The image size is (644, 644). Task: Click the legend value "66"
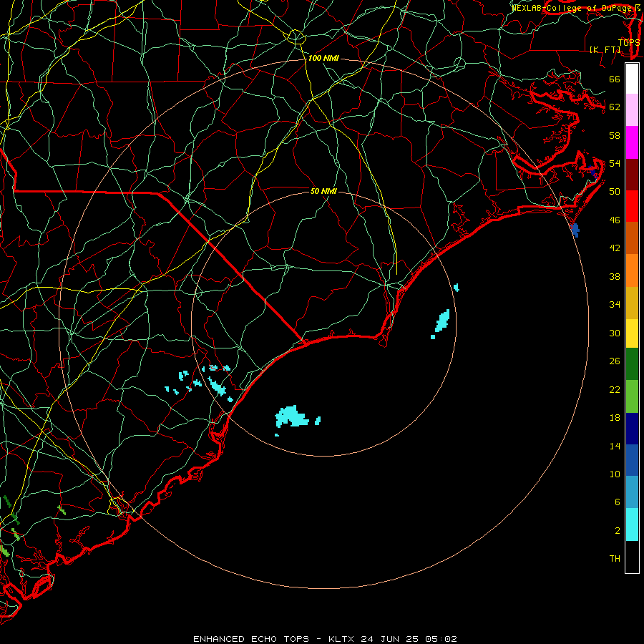[x=615, y=79]
